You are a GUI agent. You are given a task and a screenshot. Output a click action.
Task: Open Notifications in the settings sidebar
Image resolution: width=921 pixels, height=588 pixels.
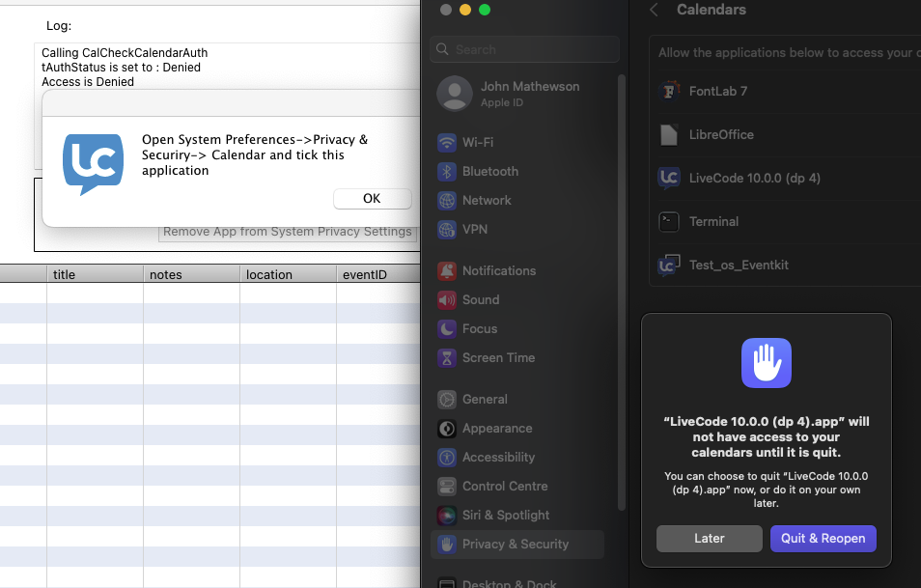(x=498, y=271)
